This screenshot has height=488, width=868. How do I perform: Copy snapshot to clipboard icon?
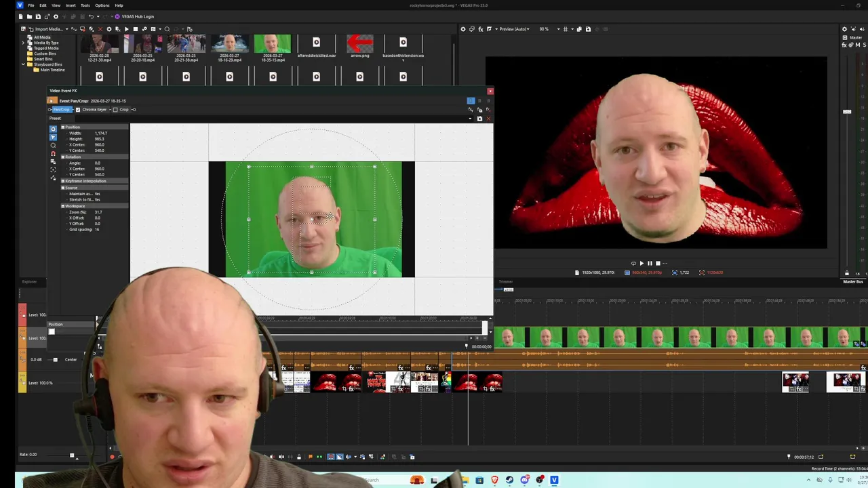coord(579,29)
